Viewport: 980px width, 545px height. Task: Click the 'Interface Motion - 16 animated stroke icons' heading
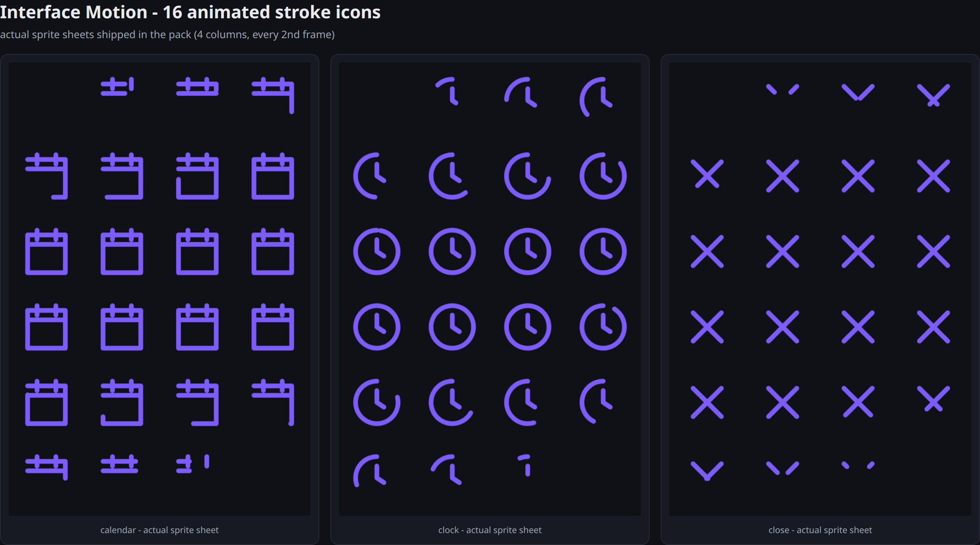click(x=190, y=12)
